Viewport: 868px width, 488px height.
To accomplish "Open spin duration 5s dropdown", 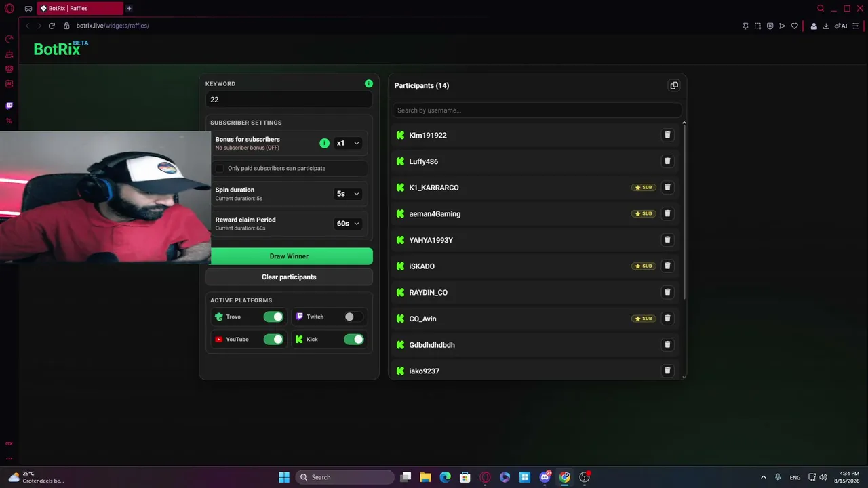I will 348,194.
